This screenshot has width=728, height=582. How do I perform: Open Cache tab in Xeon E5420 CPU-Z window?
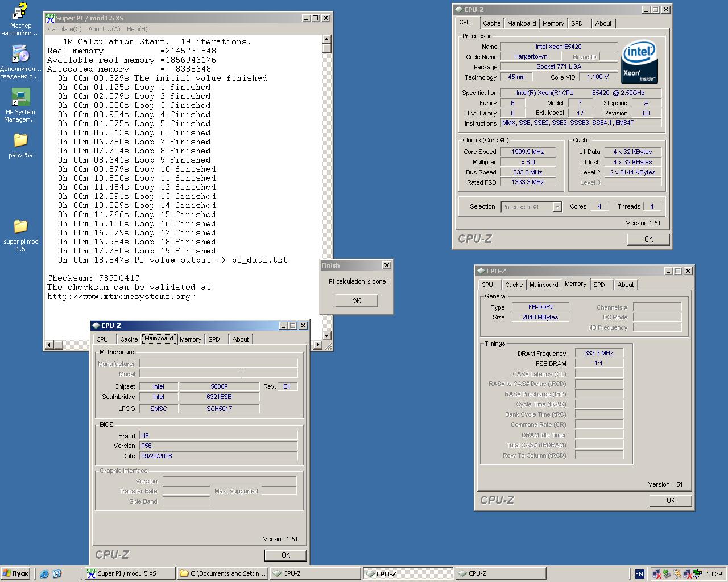coord(492,23)
